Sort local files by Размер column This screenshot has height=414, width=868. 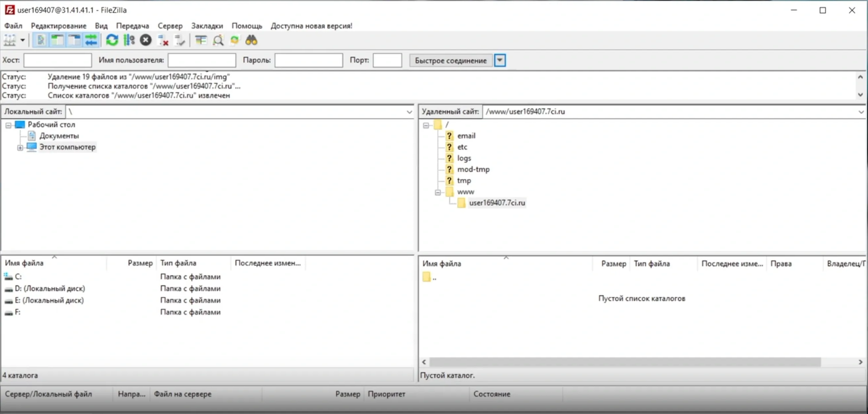[x=132, y=263]
